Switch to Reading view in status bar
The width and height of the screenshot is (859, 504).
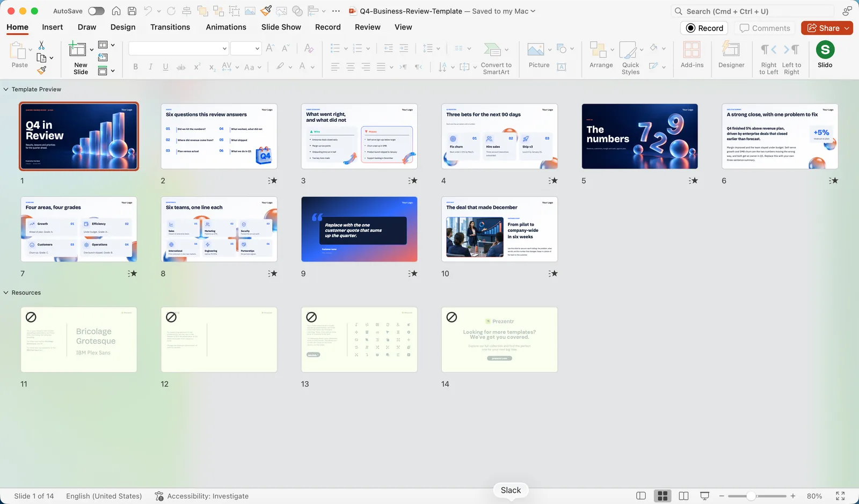[x=683, y=496]
